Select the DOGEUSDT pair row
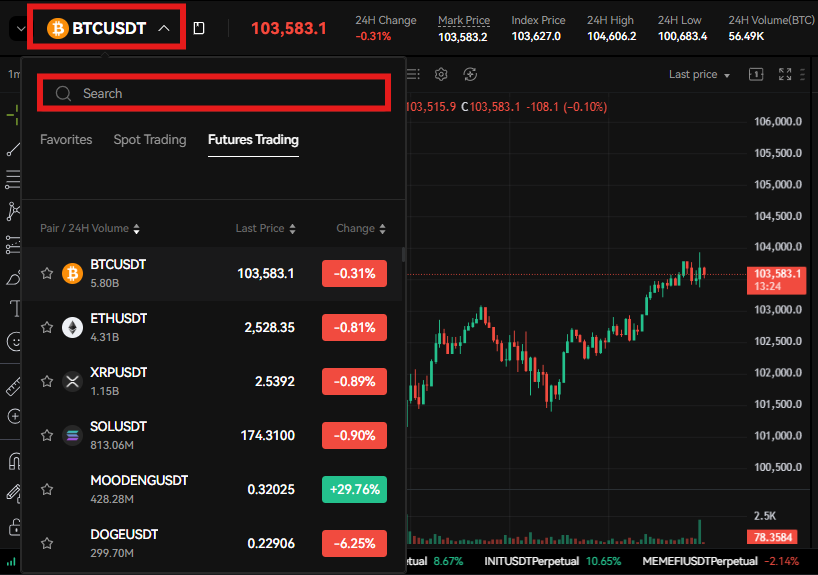The image size is (818, 575). (213, 543)
